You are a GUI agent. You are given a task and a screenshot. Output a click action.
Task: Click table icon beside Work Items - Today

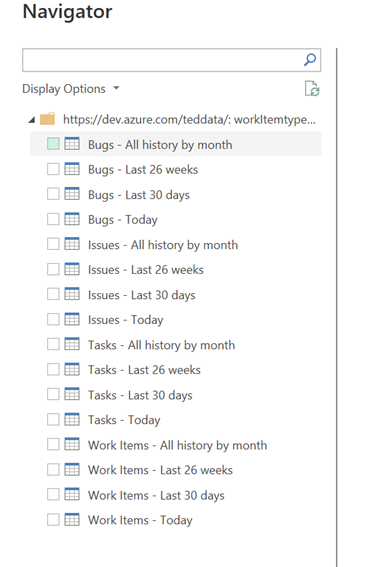72,520
